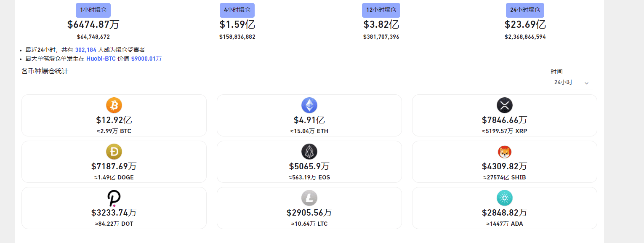Open the Huobi-BTC link
This screenshot has width=644, height=243.
point(101,59)
